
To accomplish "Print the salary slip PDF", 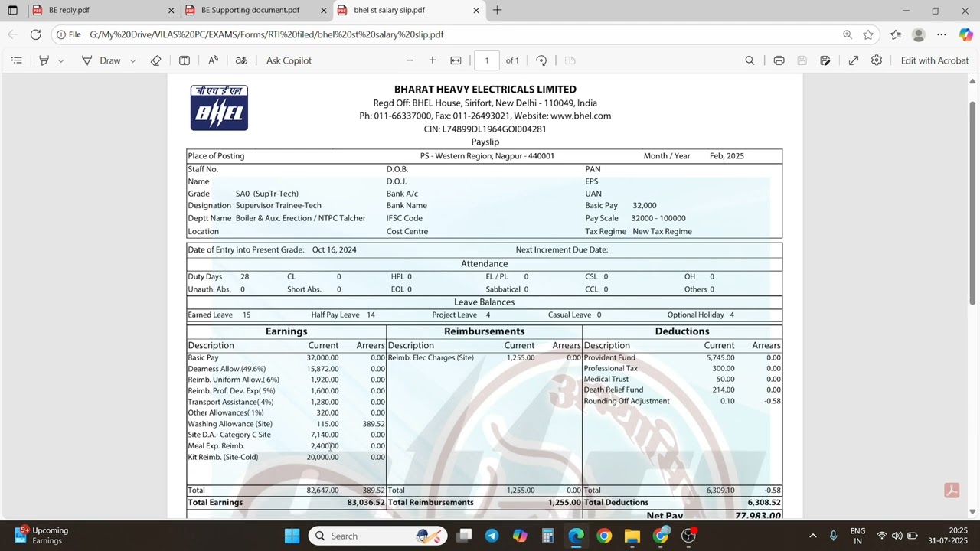I will pos(779,60).
